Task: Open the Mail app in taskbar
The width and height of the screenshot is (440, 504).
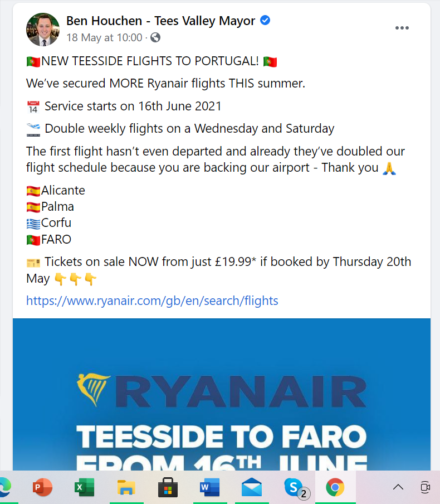Action: (252, 488)
